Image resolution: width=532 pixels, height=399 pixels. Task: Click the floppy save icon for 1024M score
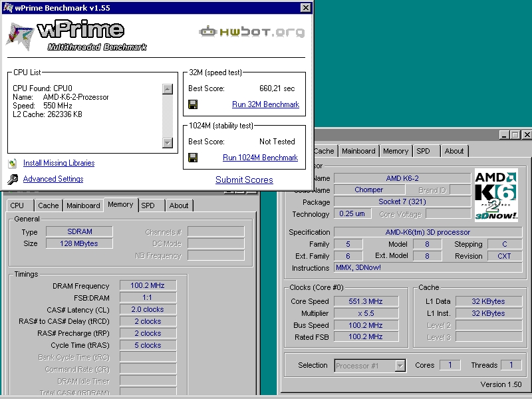click(193, 158)
